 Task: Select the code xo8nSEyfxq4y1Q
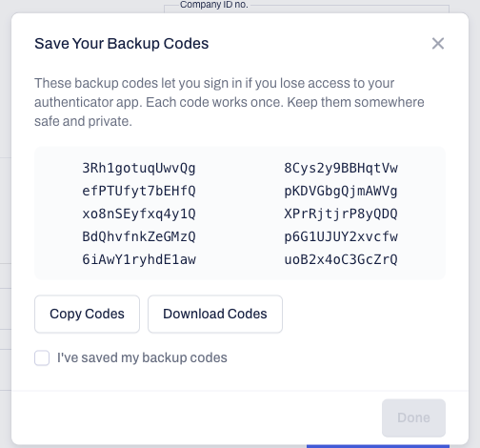click(x=139, y=214)
